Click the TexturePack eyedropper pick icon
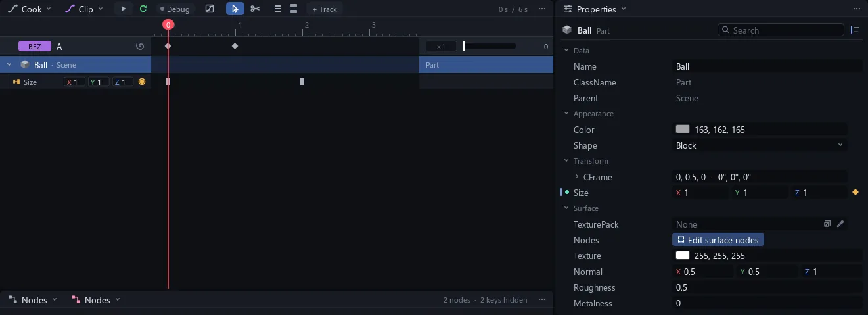 tap(840, 224)
